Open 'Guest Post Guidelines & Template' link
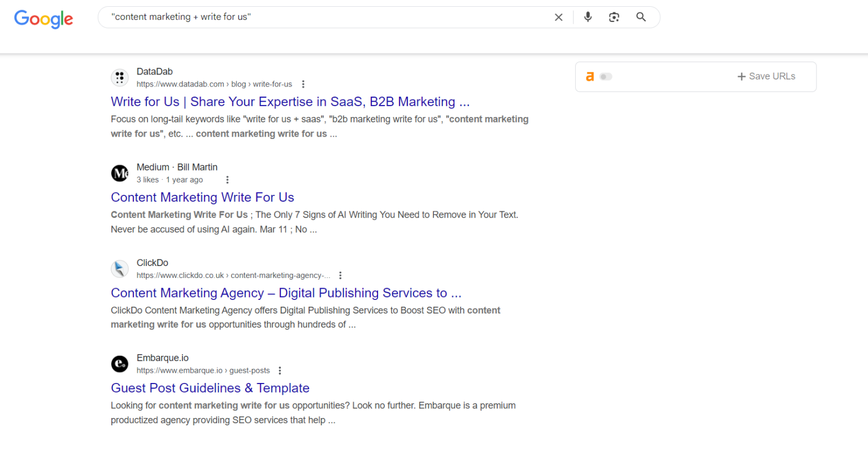Screen dimensions: 868x453 tap(210, 388)
